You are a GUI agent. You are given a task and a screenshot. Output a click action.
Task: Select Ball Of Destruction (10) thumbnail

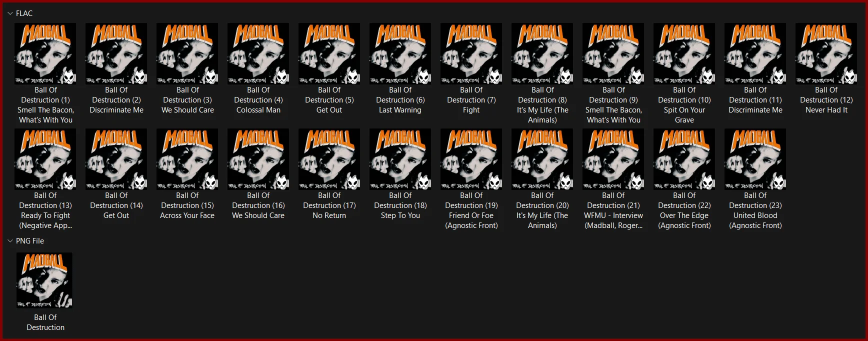point(684,53)
